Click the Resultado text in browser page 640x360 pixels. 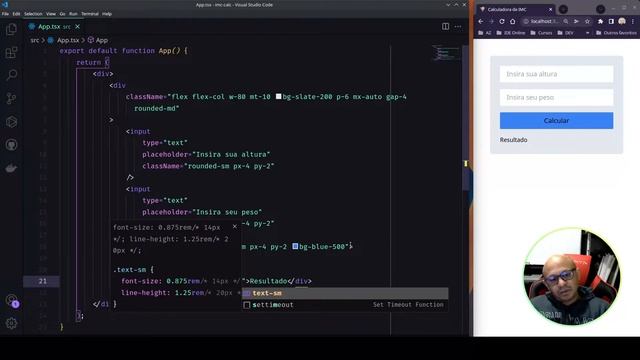513,140
